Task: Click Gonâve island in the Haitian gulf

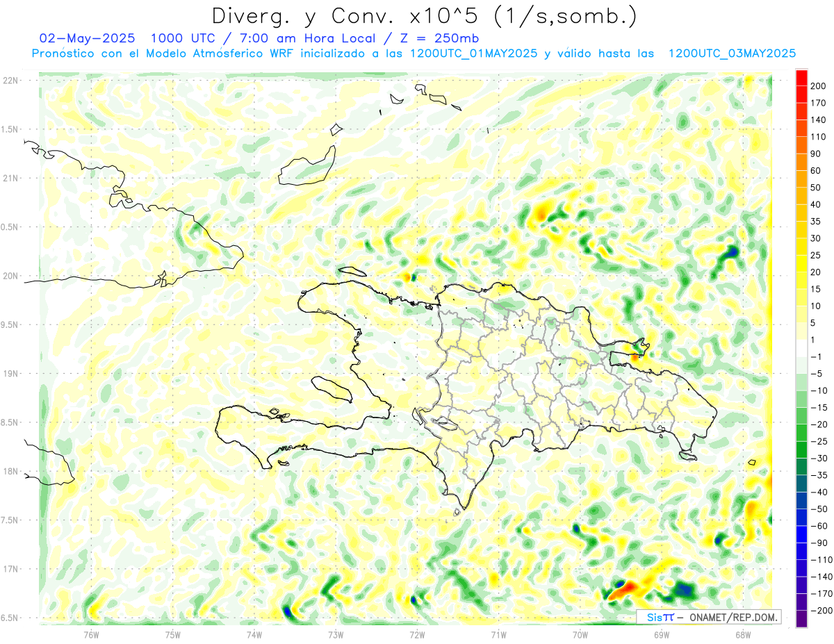Action: coord(332,388)
